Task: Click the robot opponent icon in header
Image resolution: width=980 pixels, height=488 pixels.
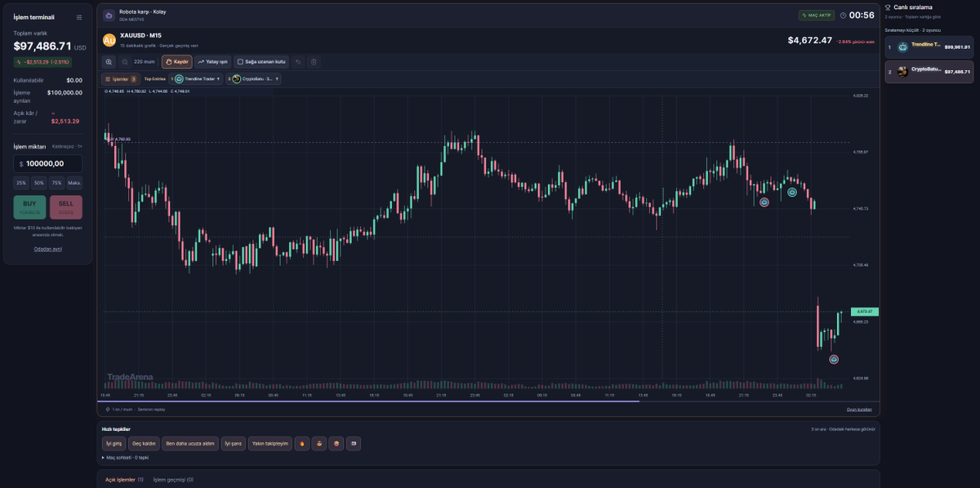Action: [109, 15]
